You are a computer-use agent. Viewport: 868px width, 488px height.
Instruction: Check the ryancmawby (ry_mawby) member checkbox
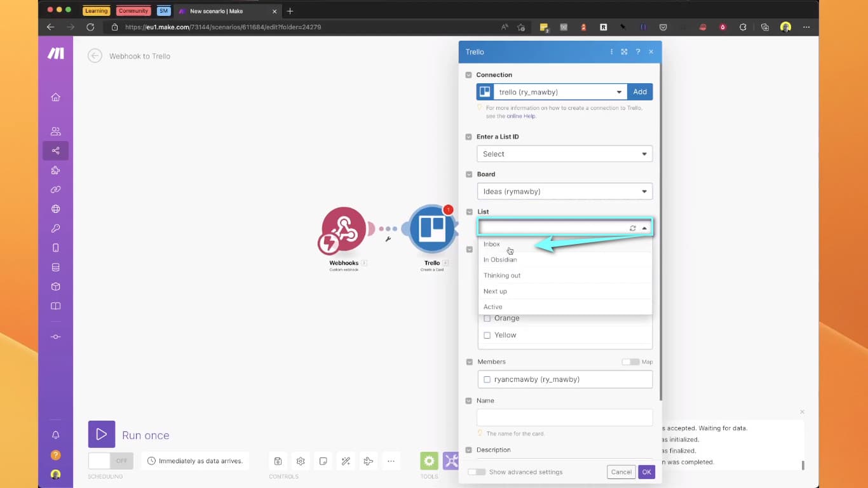[x=487, y=379]
